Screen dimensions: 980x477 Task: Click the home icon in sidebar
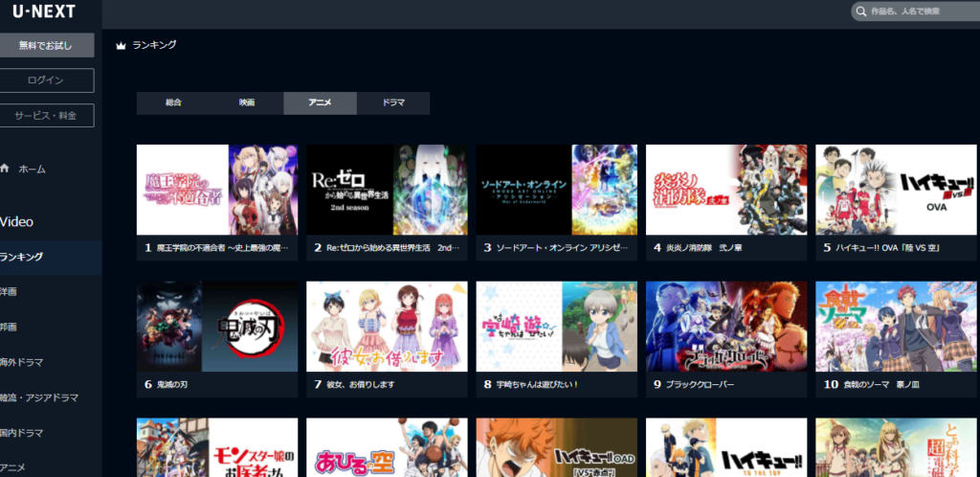(5, 169)
